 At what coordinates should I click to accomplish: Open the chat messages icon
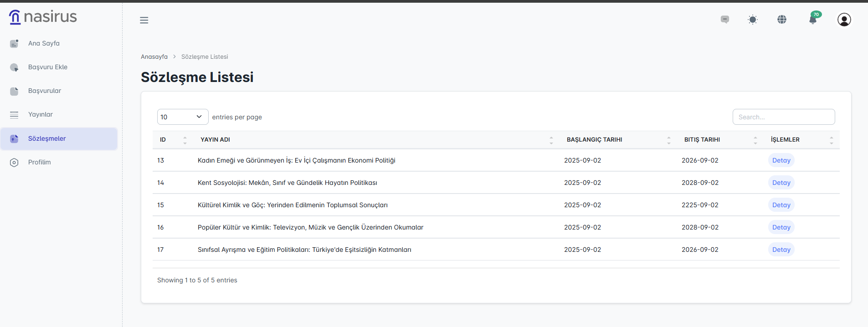point(725,19)
